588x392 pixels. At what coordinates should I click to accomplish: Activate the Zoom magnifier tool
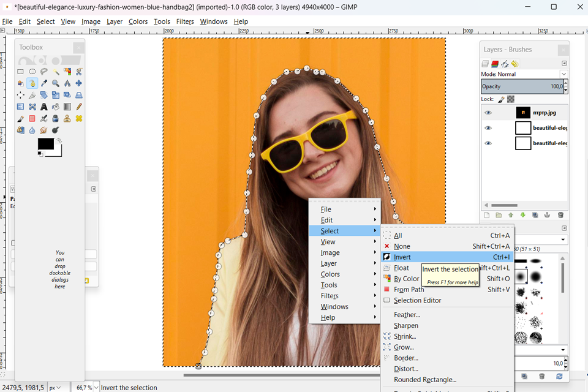[56, 83]
